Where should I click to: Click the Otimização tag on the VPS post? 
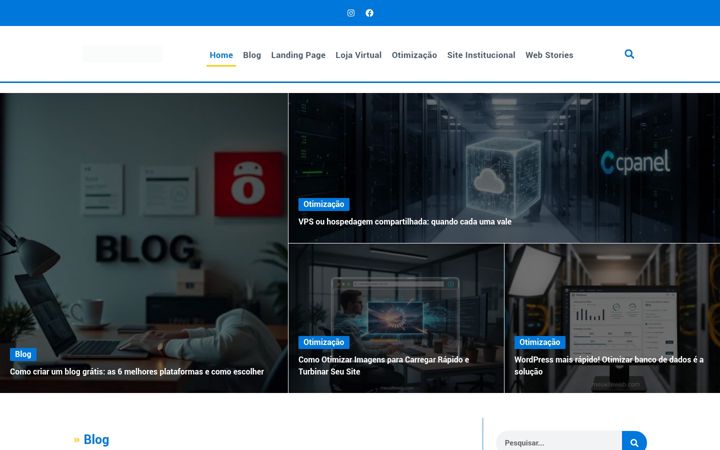(324, 204)
